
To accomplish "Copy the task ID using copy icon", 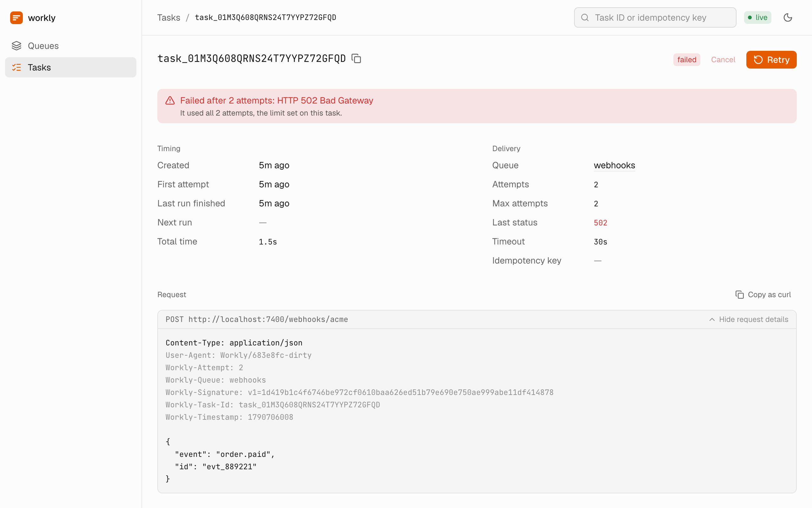I will pyautogui.click(x=356, y=58).
